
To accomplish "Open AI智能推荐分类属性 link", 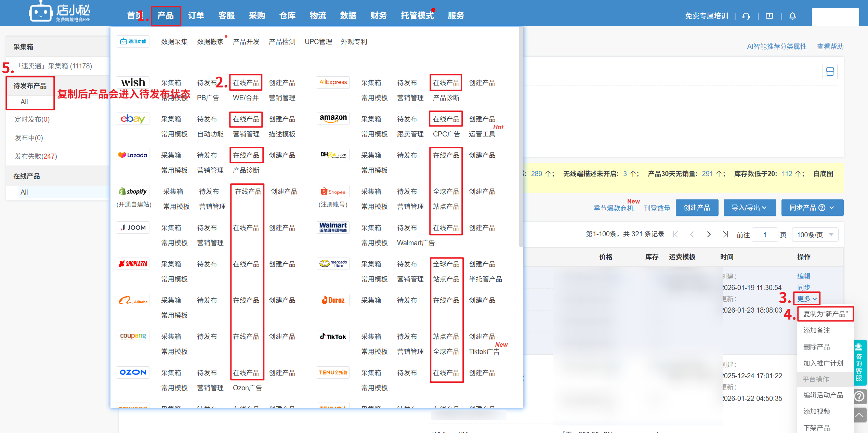I will pos(776,47).
